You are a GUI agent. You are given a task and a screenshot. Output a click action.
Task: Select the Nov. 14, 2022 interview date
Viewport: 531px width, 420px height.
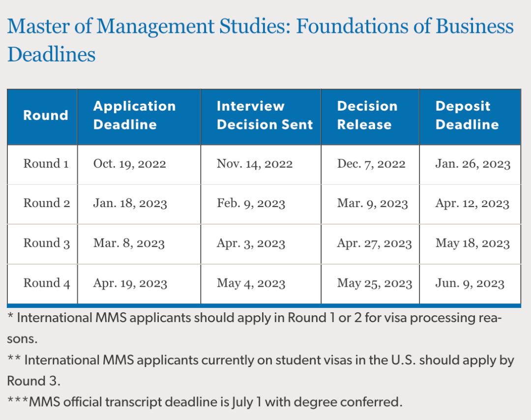tap(255, 164)
